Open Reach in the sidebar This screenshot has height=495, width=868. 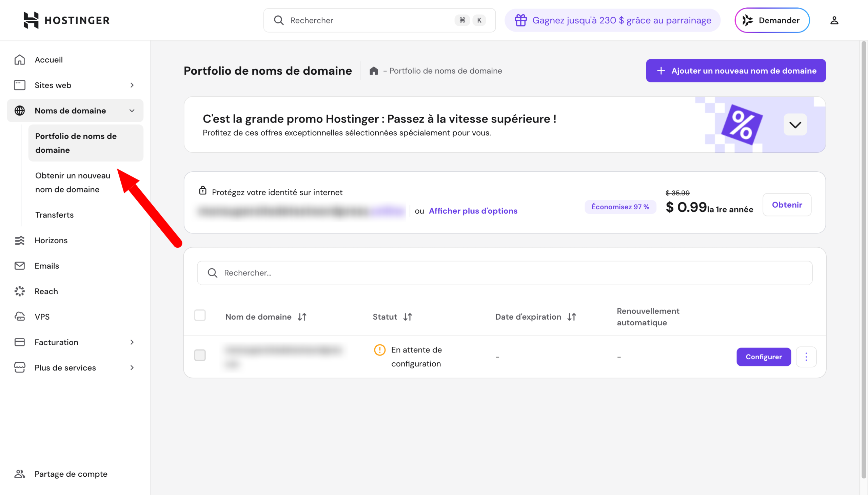pyautogui.click(x=75, y=291)
